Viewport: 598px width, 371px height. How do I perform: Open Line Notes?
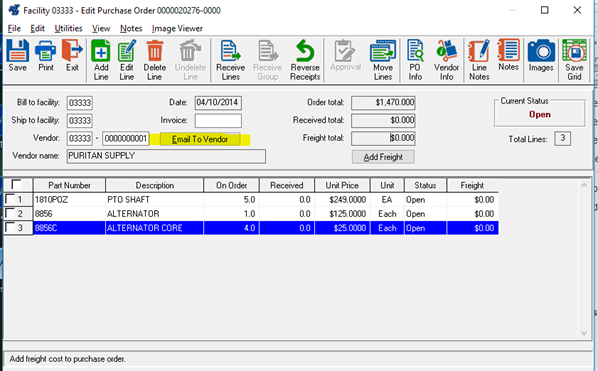tap(479, 60)
